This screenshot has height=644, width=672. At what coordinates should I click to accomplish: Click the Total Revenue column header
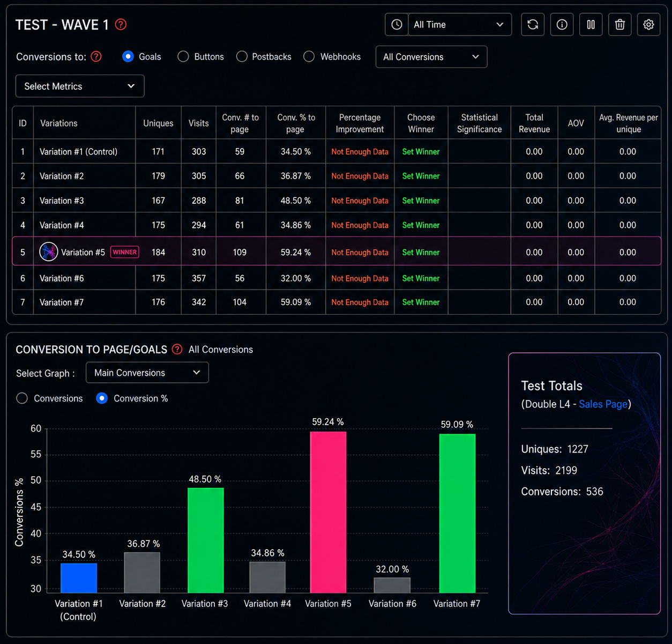pos(534,123)
